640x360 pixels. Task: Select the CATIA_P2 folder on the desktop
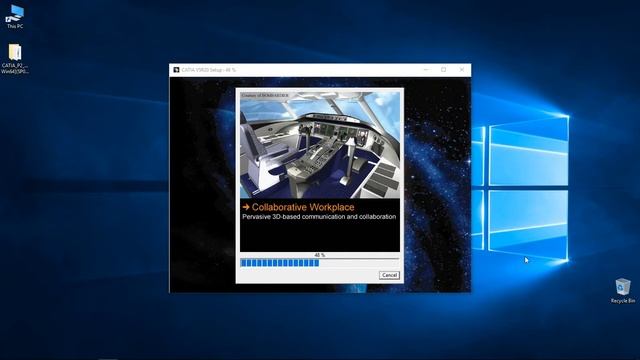(x=15, y=59)
